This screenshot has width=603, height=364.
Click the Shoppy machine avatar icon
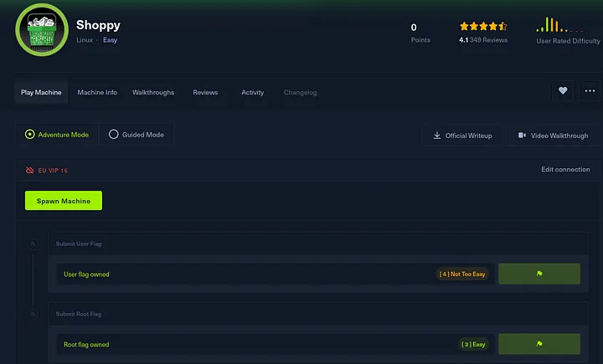click(41, 31)
